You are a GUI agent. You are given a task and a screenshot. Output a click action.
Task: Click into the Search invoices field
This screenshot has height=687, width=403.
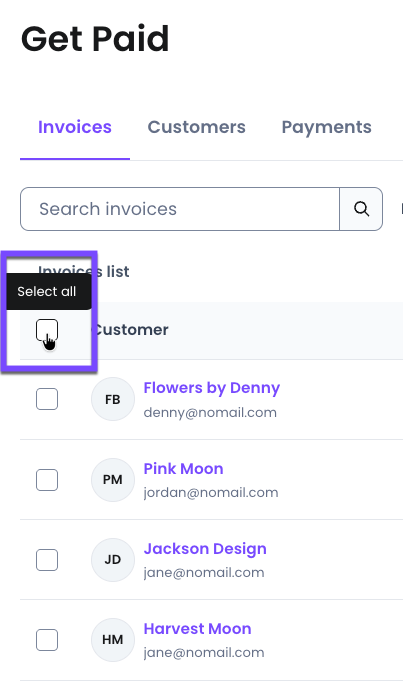tap(180, 209)
